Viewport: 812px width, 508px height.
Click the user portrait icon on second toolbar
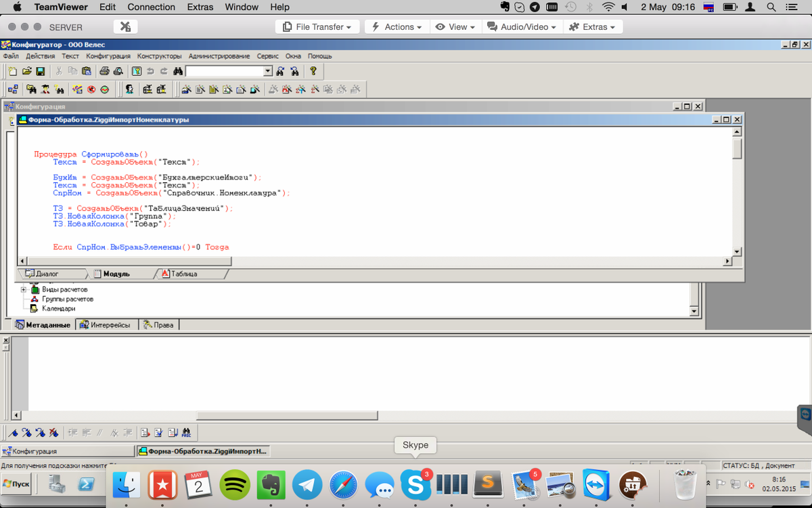pos(129,89)
